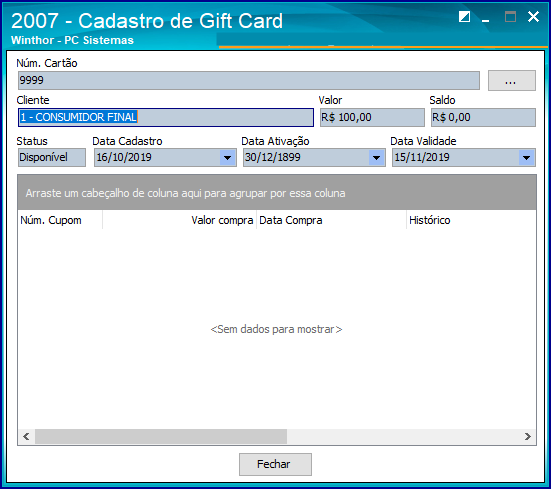Click the Valor field showing R$ 100,00
The height and width of the screenshot is (489, 551).
(x=372, y=117)
